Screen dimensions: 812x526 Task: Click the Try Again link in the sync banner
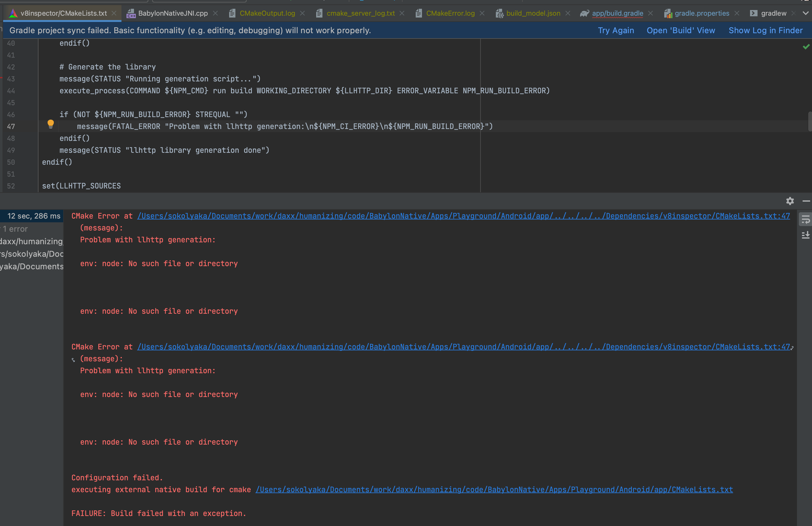[x=616, y=30]
